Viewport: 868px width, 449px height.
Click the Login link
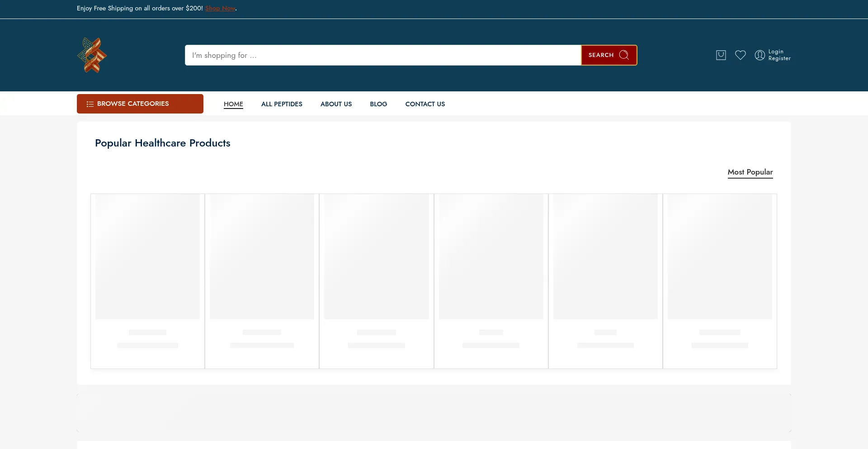pyautogui.click(x=776, y=52)
